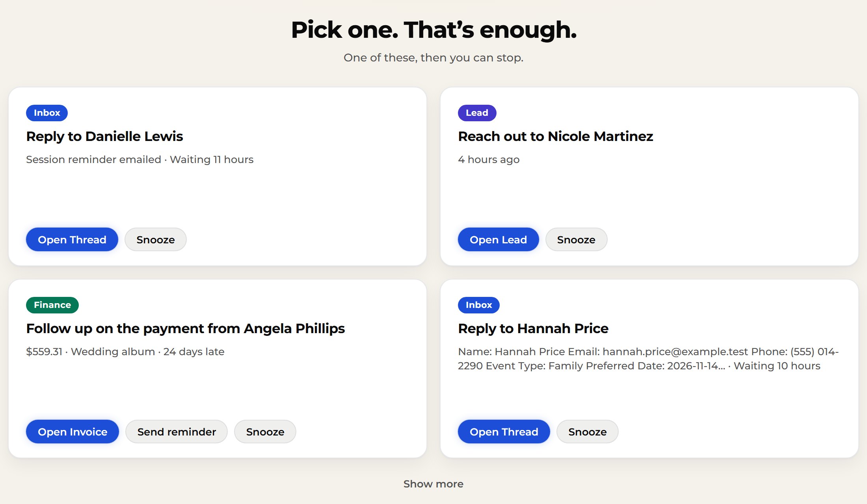Click the 'Pick one. That's enough.' heading
867x504 pixels.
click(x=433, y=30)
